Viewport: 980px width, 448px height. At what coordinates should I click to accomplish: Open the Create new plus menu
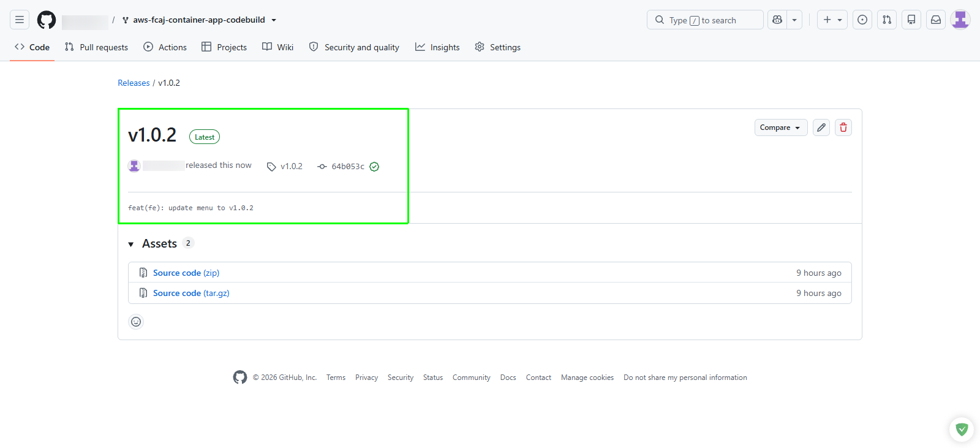(x=832, y=20)
